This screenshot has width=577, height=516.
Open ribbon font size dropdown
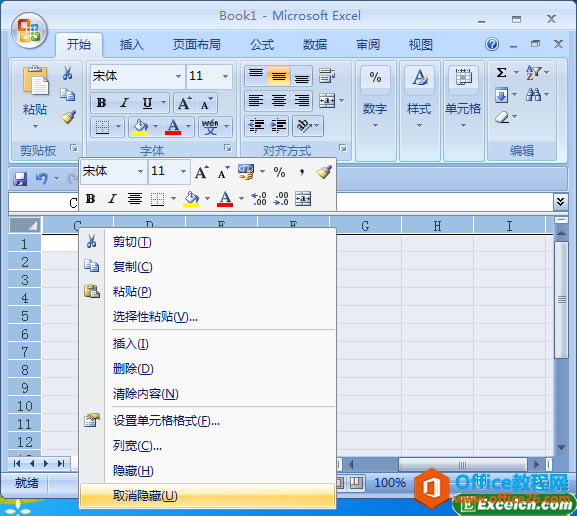(x=225, y=76)
